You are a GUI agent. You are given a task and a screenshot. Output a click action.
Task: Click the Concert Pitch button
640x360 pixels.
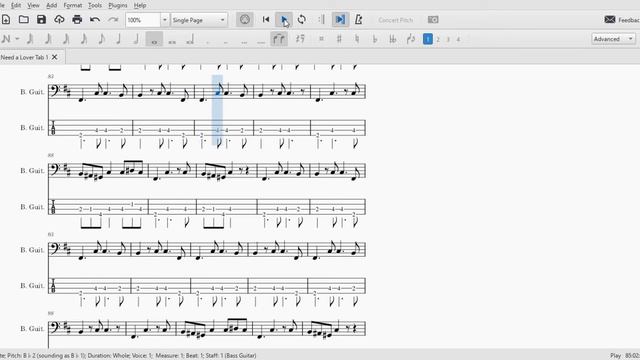tap(396, 20)
